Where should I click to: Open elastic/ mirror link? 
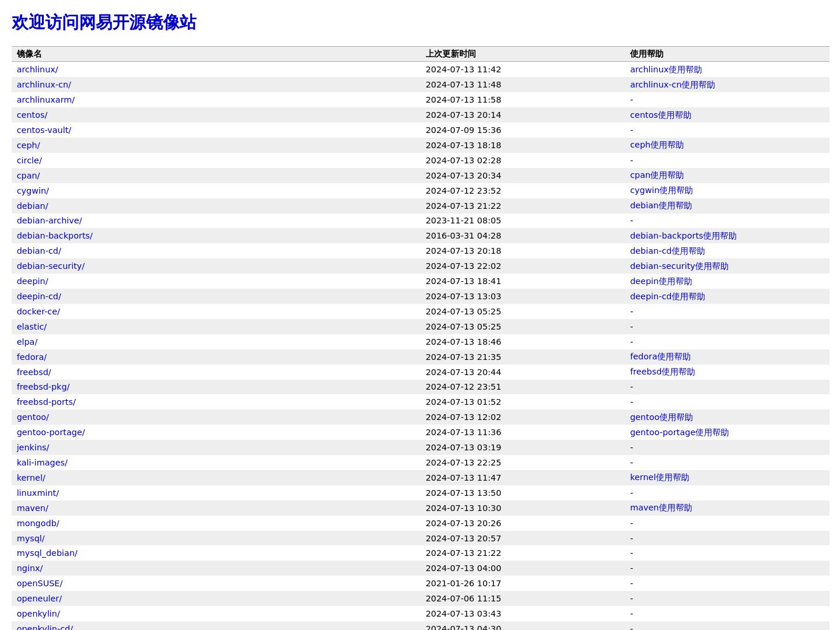click(32, 327)
